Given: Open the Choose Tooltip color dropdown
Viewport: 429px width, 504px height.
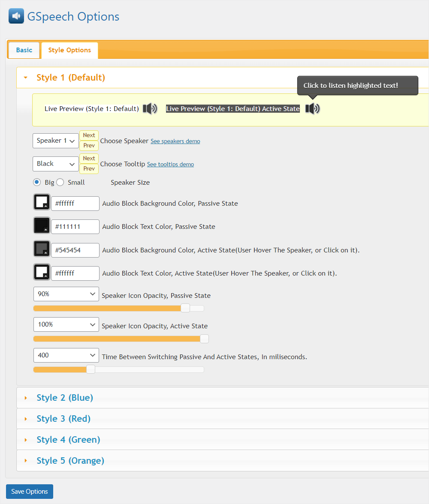Looking at the screenshot, I should click(55, 164).
